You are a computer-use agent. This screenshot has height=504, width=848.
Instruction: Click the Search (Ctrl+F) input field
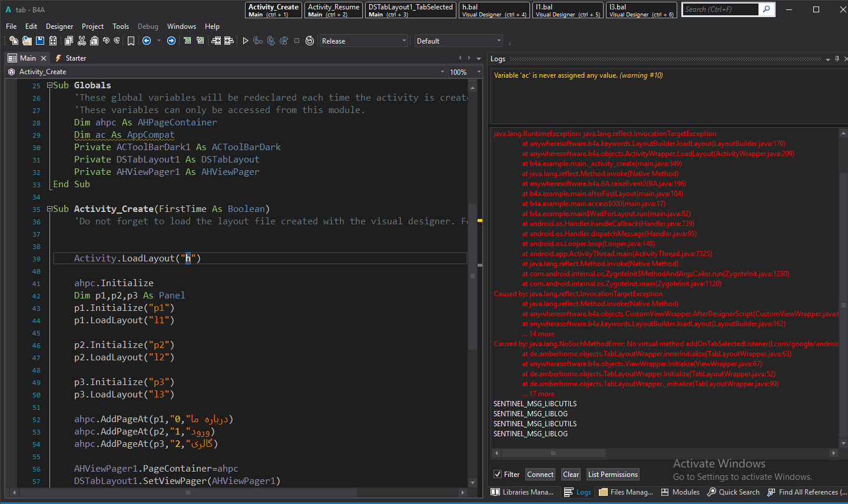point(720,9)
